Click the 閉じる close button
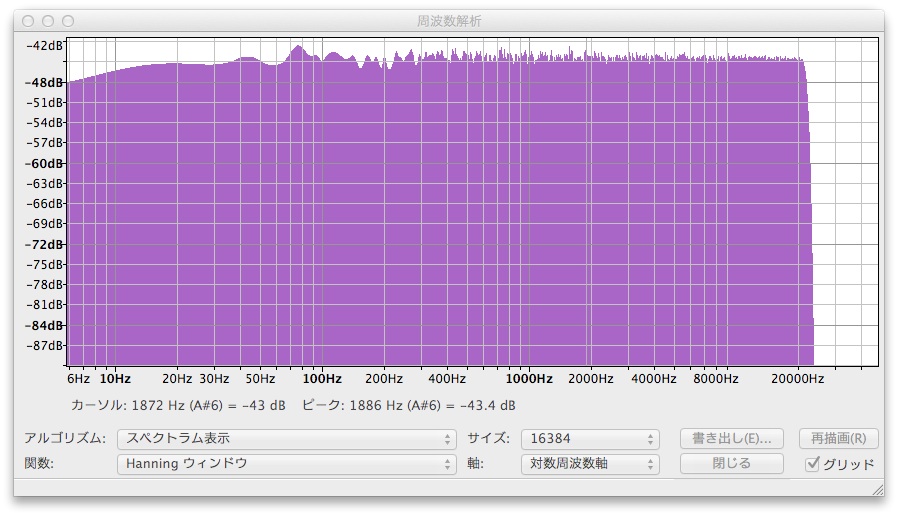 [731, 463]
